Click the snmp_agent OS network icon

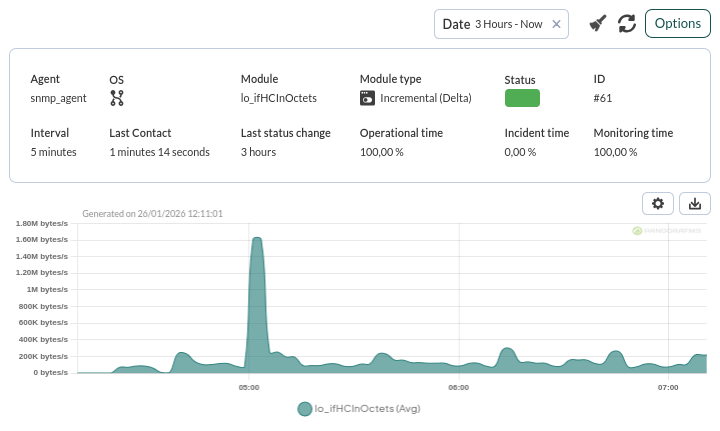(x=117, y=98)
